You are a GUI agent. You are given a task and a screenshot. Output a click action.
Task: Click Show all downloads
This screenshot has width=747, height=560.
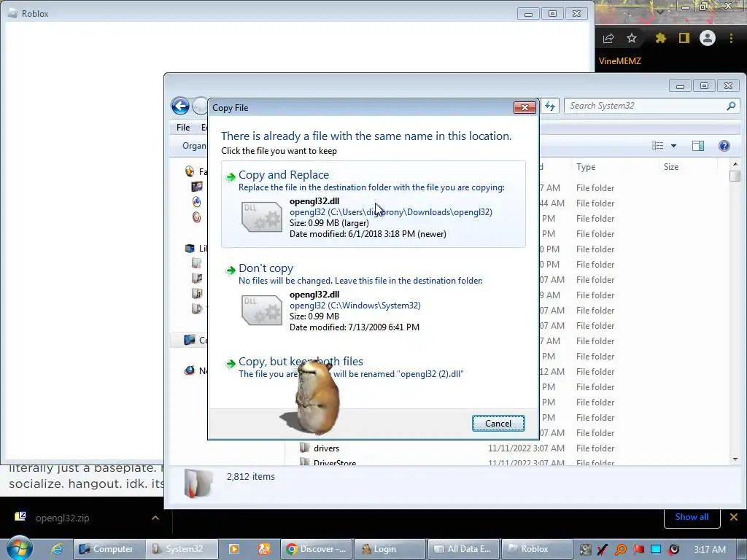coord(692,517)
